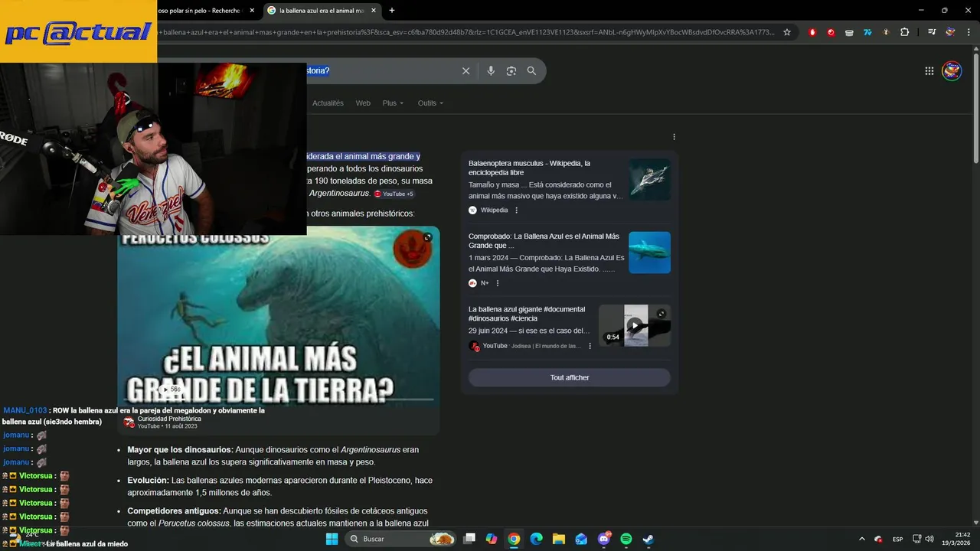Submit search with the magnifier icon
Image resolution: width=980 pixels, height=551 pixels.
[x=531, y=70]
